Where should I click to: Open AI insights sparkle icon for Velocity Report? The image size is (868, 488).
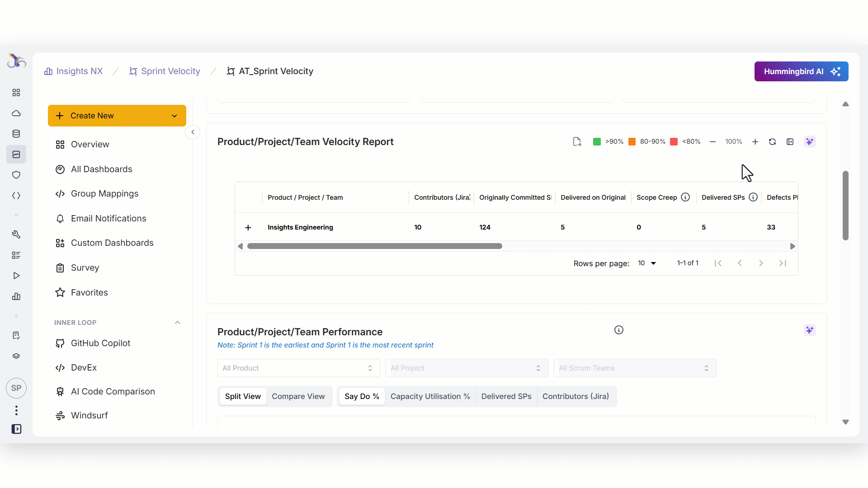click(810, 142)
